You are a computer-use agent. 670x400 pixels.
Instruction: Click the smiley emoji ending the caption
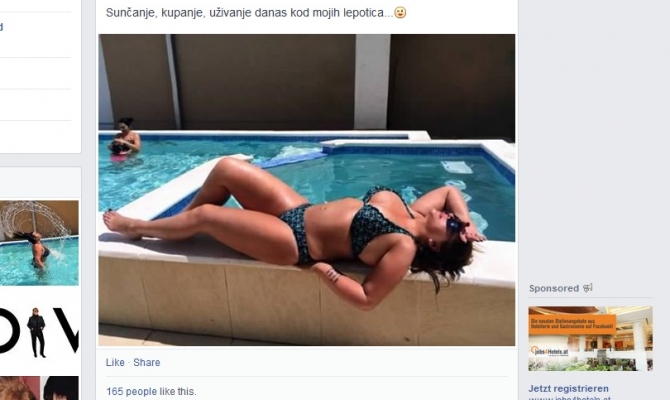[x=400, y=13]
